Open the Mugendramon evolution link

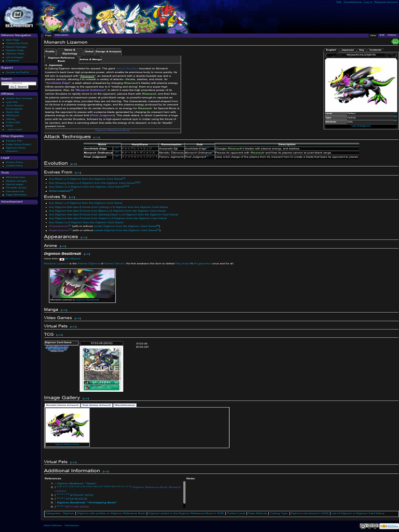(x=59, y=230)
